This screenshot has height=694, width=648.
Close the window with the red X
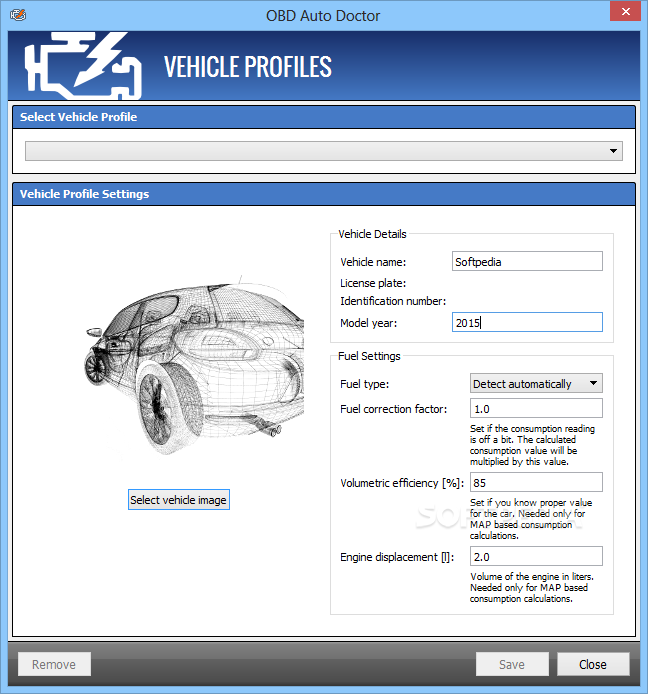[625, 11]
